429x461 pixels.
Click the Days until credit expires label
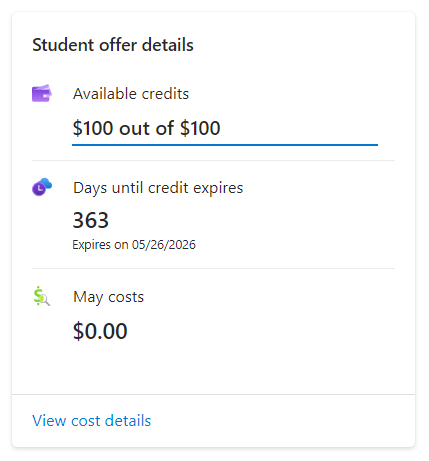pyautogui.click(x=158, y=188)
